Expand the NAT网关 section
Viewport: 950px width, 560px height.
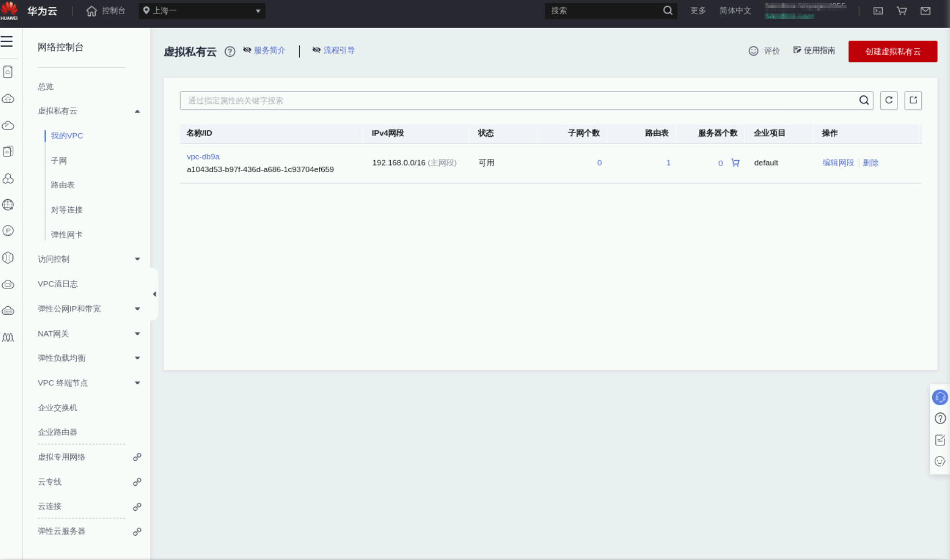click(137, 334)
